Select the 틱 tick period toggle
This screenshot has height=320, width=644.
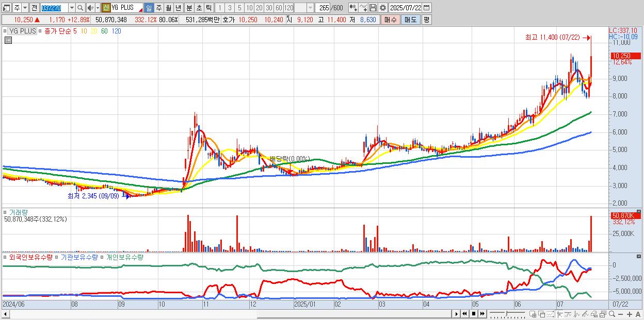tap(208, 8)
